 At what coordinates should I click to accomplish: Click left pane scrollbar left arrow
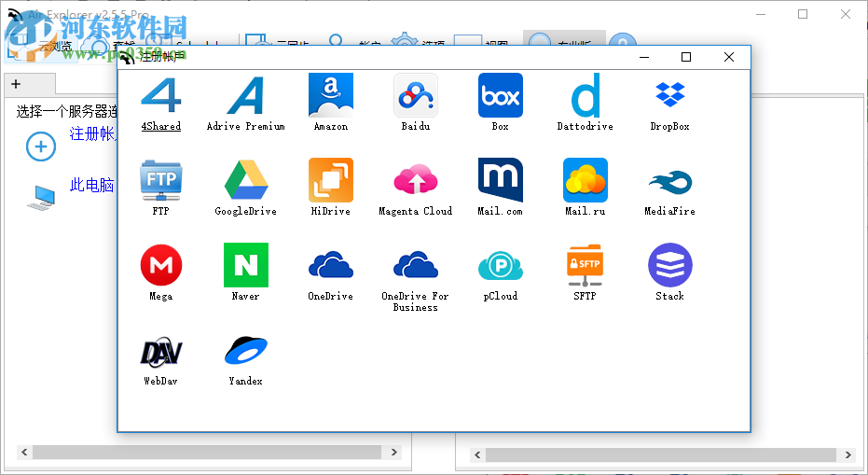(24, 453)
